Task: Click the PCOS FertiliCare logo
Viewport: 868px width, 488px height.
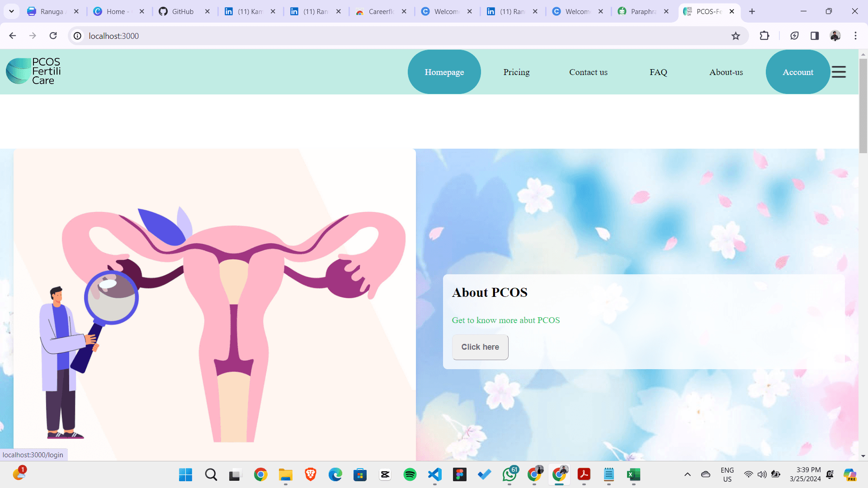Action: tap(33, 71)
